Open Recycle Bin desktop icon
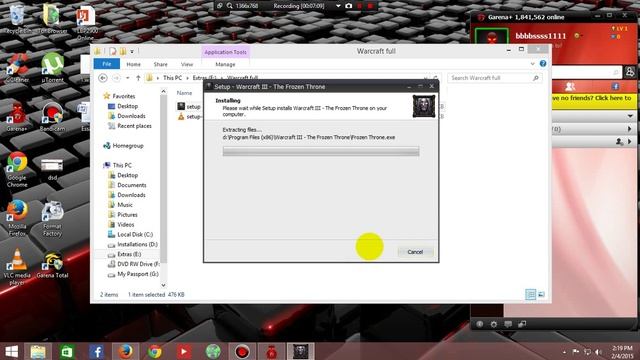Screen dimensions: 640x360 point(17,18)
